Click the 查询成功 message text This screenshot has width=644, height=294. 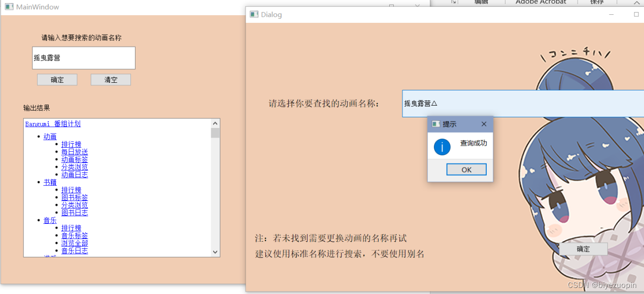point(473,143)
